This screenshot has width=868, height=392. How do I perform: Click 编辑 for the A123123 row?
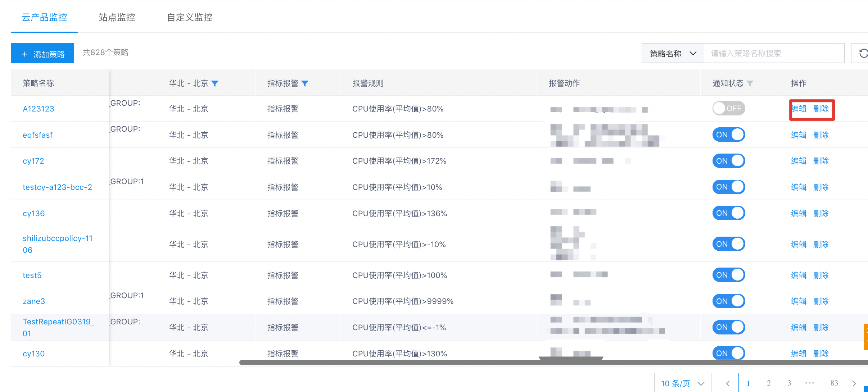799,109
